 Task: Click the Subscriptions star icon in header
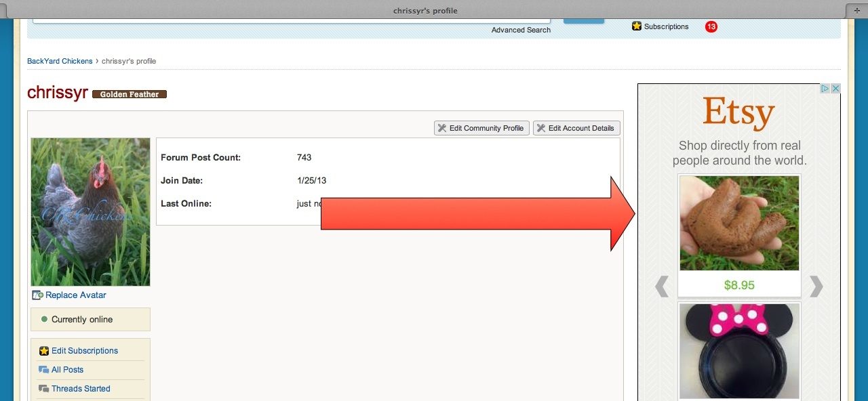[637, 26]
